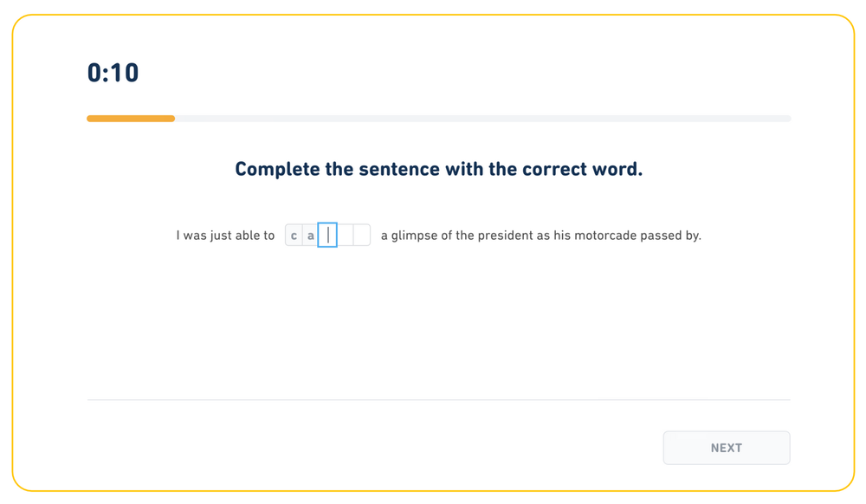
Task: Click the sentence text before the blanks
Action: [227, 235]
